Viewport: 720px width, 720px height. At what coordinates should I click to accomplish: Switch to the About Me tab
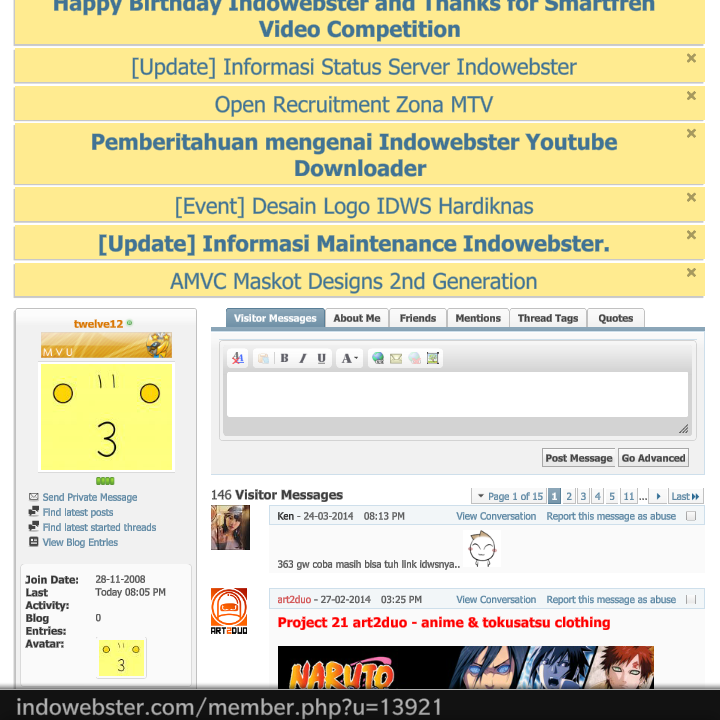coord(357,318)
